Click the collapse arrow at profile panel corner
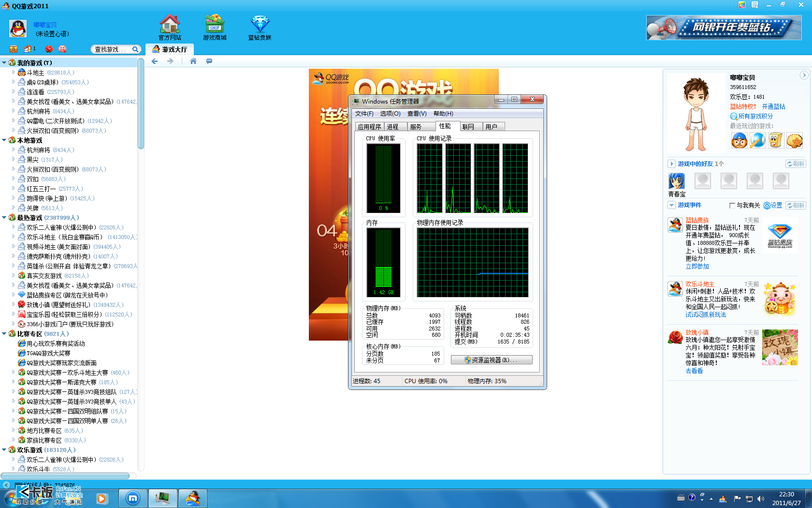The width and height of the screenshot is (812, 508). [804, 75]
